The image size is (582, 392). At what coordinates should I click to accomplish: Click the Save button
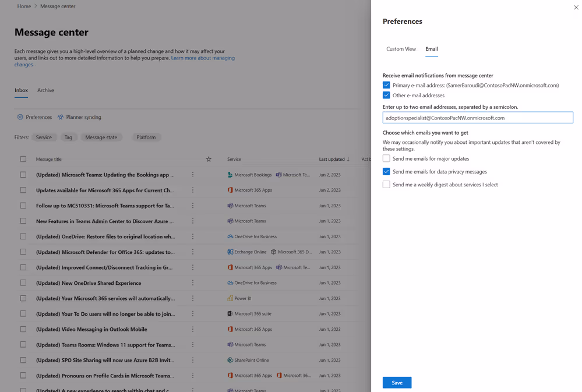[x=397, y=383]
